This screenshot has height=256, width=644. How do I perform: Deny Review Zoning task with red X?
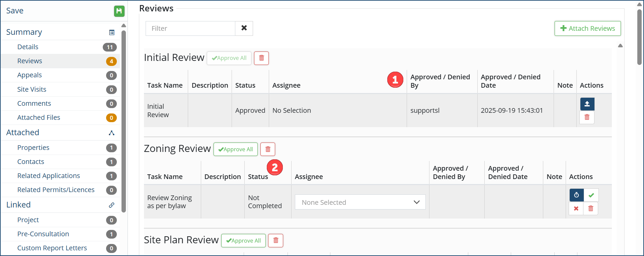point(576,208)
